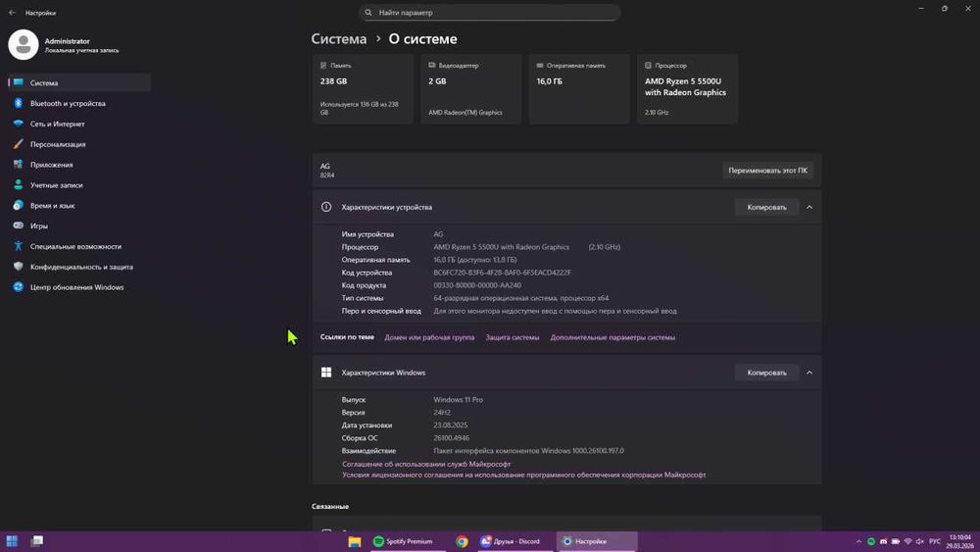Open the Приложения settings page

79,165
